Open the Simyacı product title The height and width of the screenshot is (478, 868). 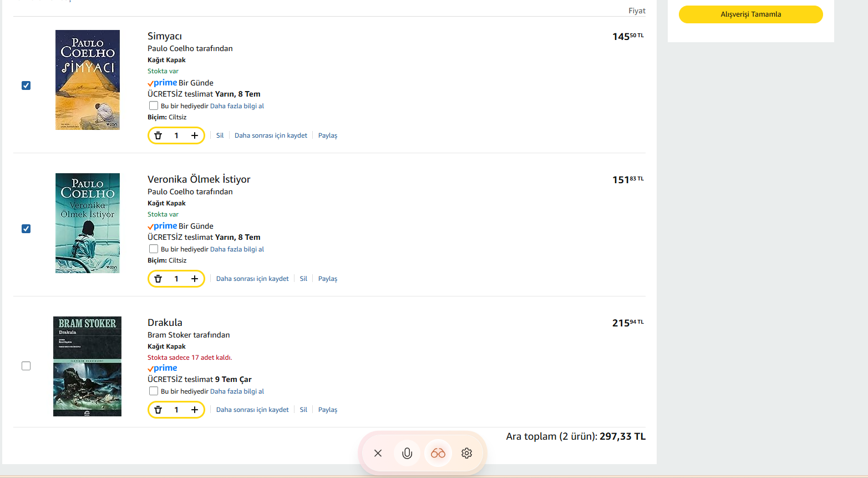coord(165,36)
